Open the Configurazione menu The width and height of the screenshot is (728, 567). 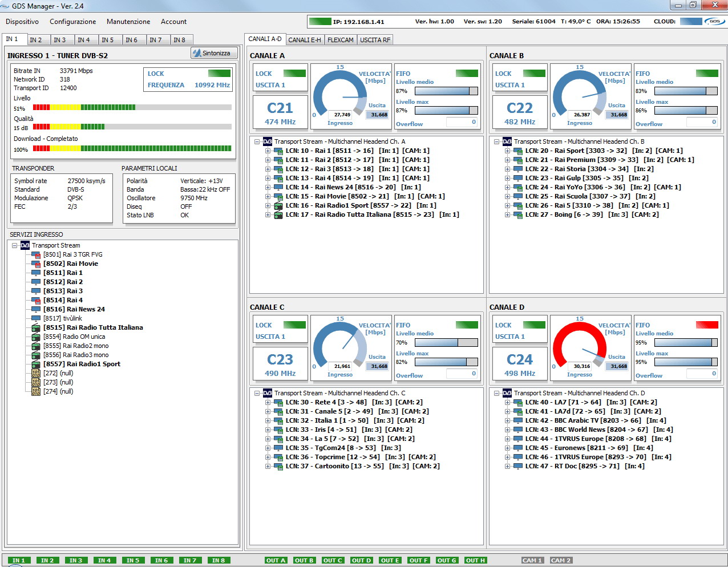click(x=72, y=22)
